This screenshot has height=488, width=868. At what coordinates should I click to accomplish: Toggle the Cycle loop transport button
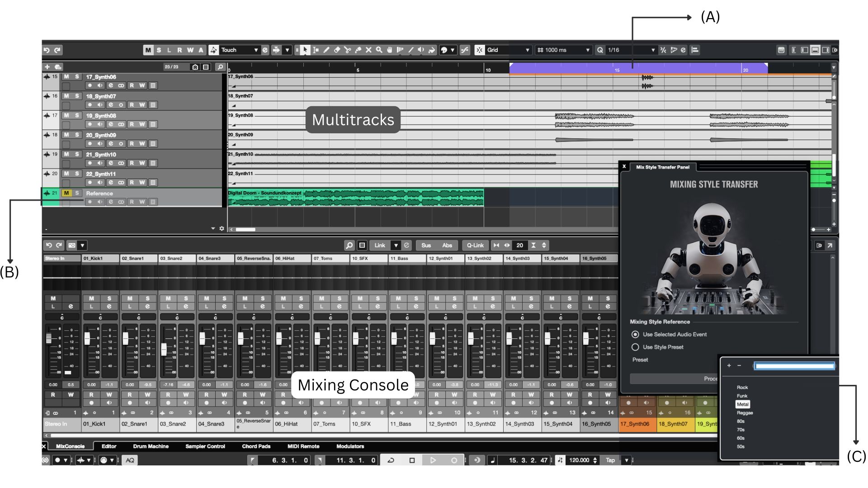click(x=391, y=460)
